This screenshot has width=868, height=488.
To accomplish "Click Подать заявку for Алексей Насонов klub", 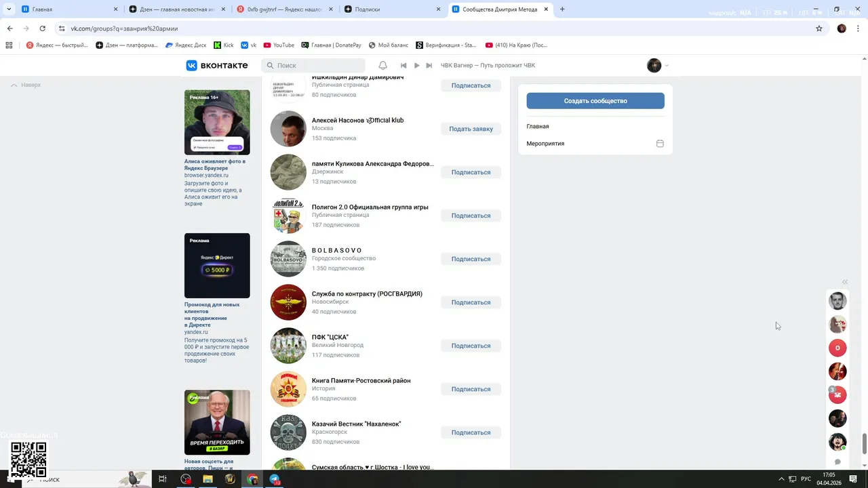I will pyautogui.click(x=471, y=129).
